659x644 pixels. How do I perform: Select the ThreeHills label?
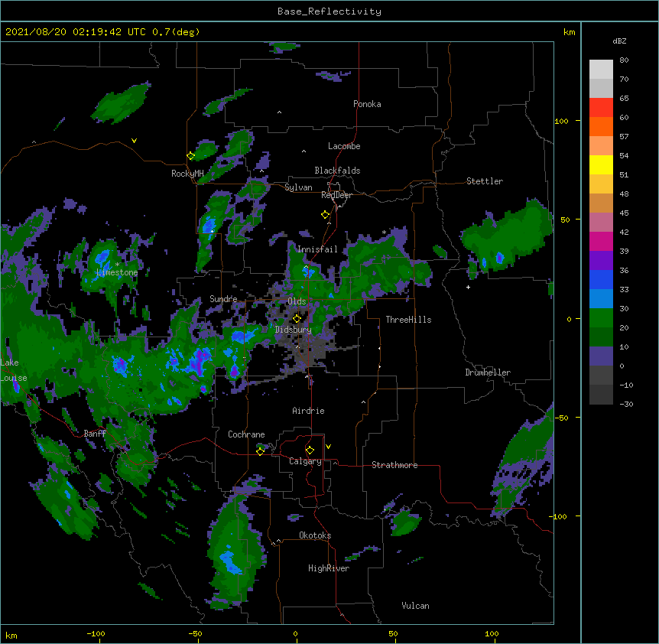point(408,320)
